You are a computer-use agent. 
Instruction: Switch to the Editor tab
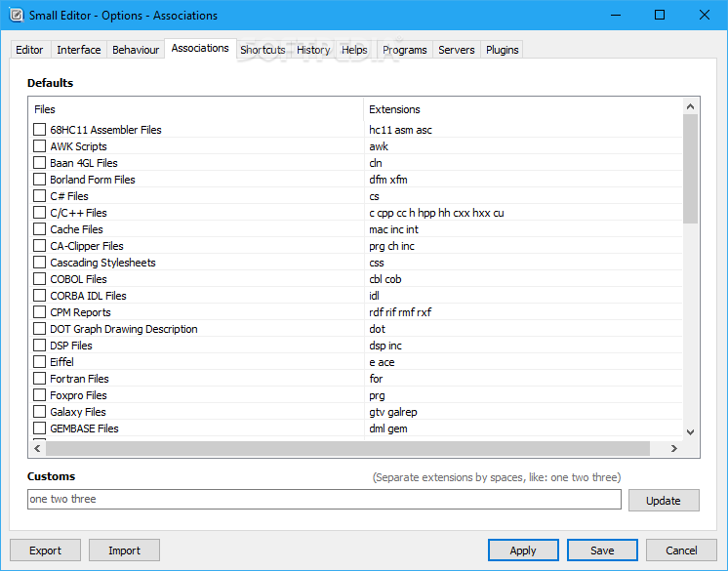tap(29, 50)
